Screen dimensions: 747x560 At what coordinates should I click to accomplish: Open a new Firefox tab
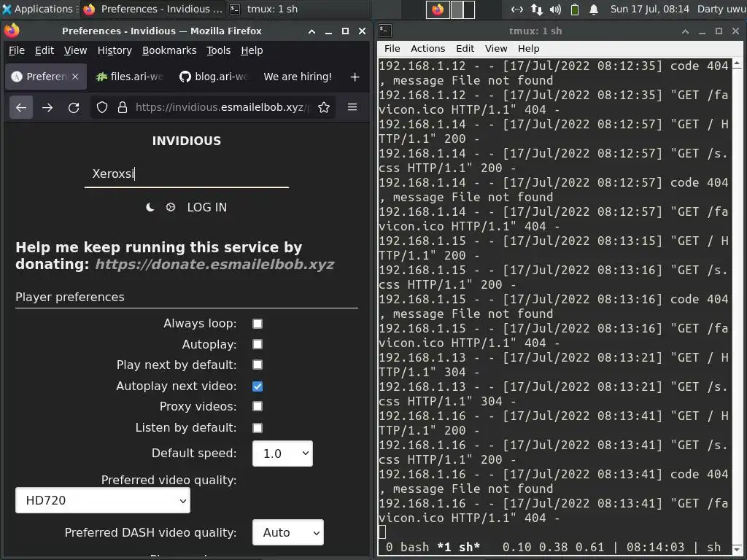pos(355,77)
